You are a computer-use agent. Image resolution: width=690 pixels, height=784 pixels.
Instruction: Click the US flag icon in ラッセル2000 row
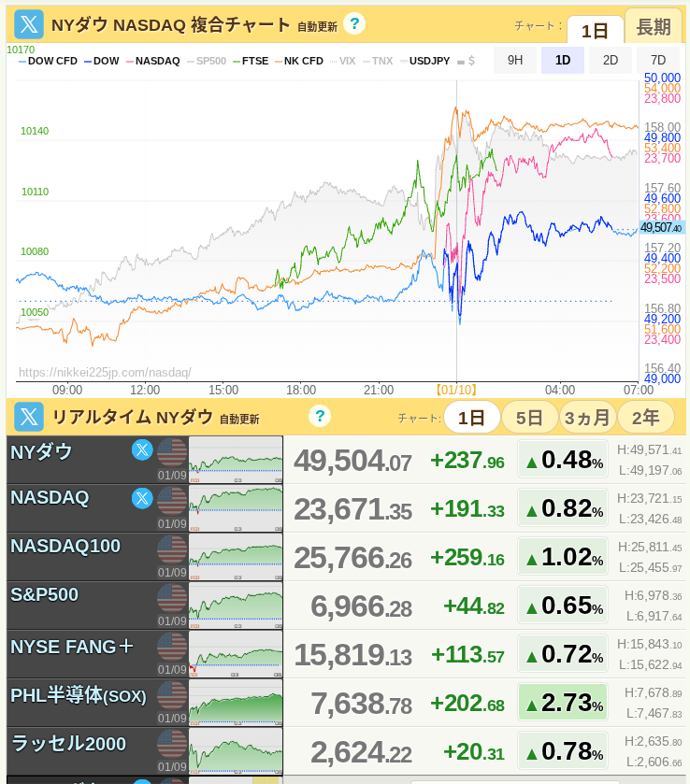(172, 744)
